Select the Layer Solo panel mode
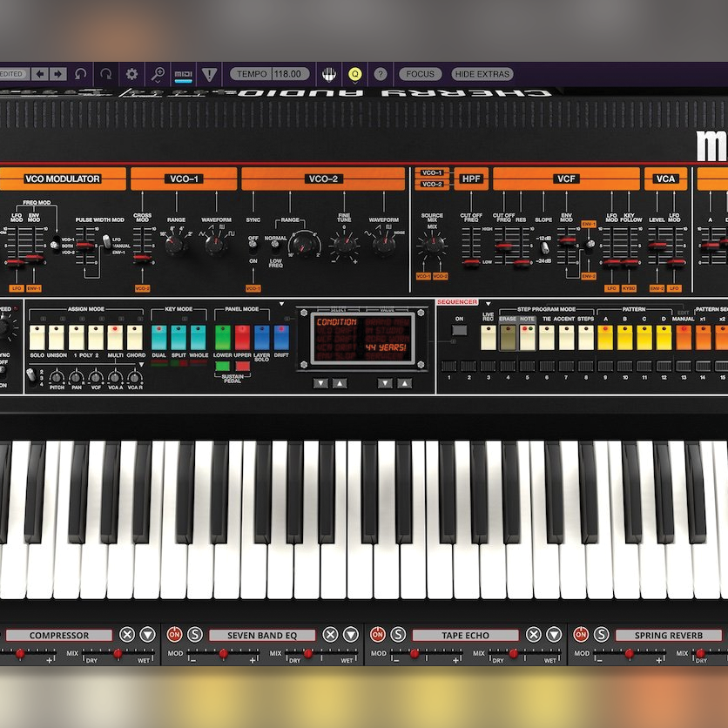 point(262,338)
